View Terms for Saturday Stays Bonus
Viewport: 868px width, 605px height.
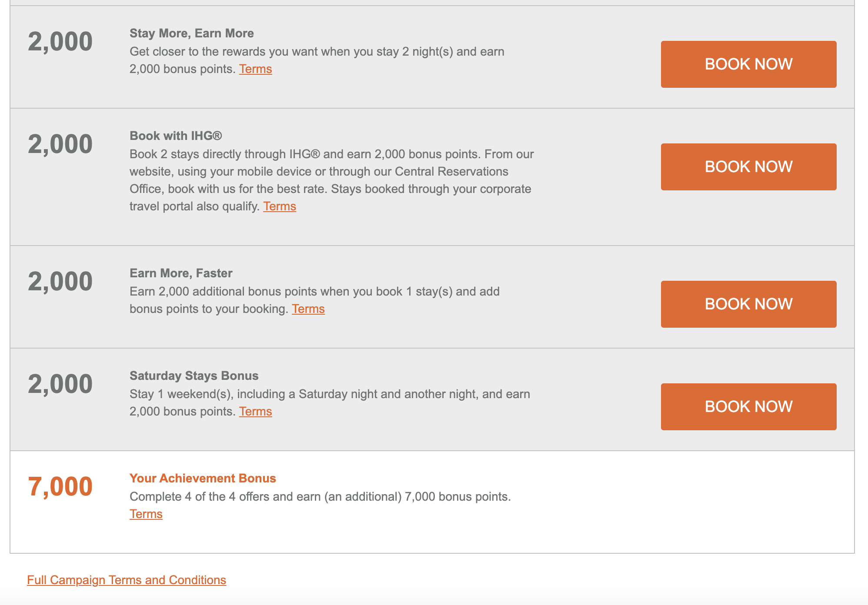pos(255,412)
